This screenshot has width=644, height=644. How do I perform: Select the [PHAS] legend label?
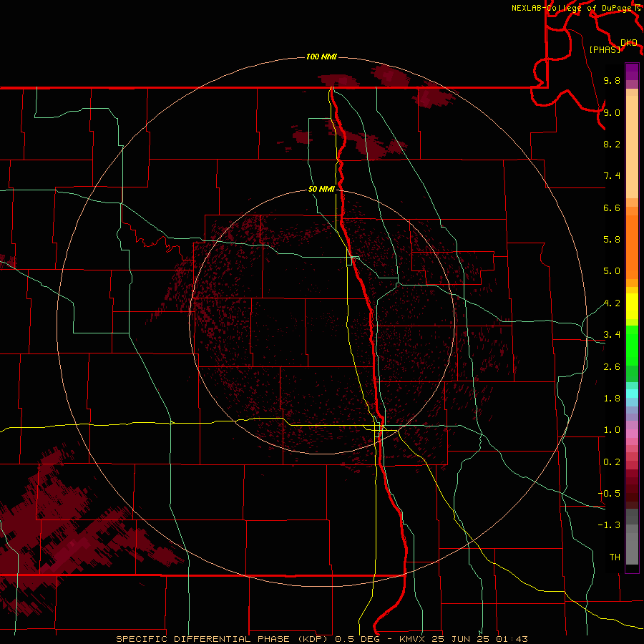pyautogui.click(x=605, y=50)
